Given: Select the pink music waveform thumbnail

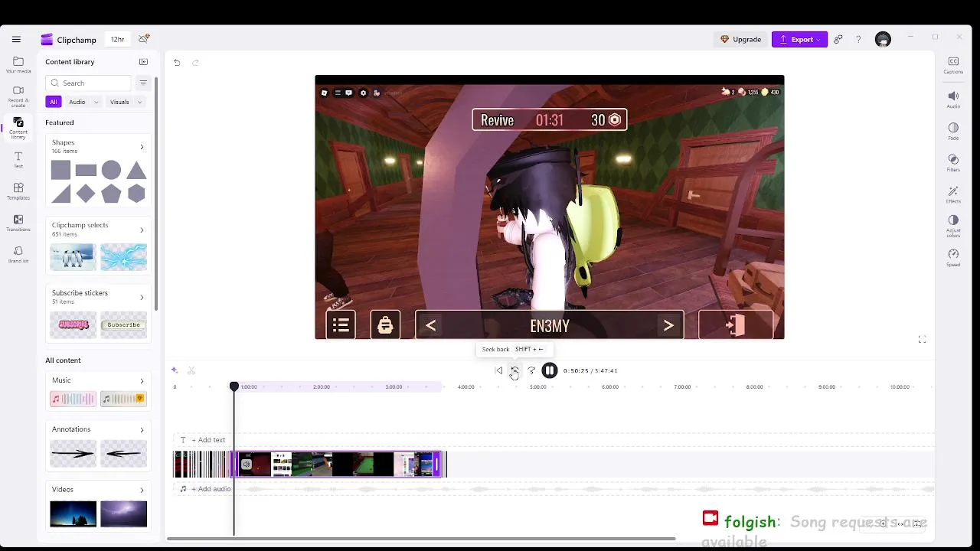Looking at the screenshot, I should click(x=73, y=399).
